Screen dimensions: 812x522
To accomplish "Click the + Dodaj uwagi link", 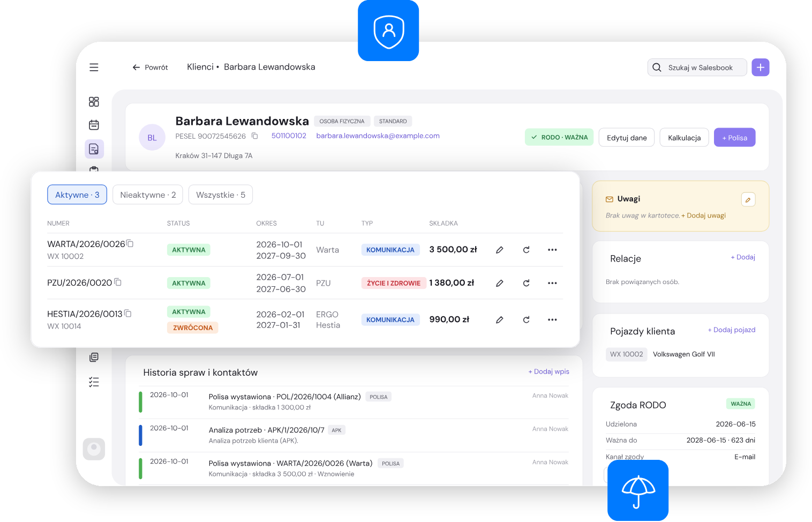I will [x=703, y=215].
